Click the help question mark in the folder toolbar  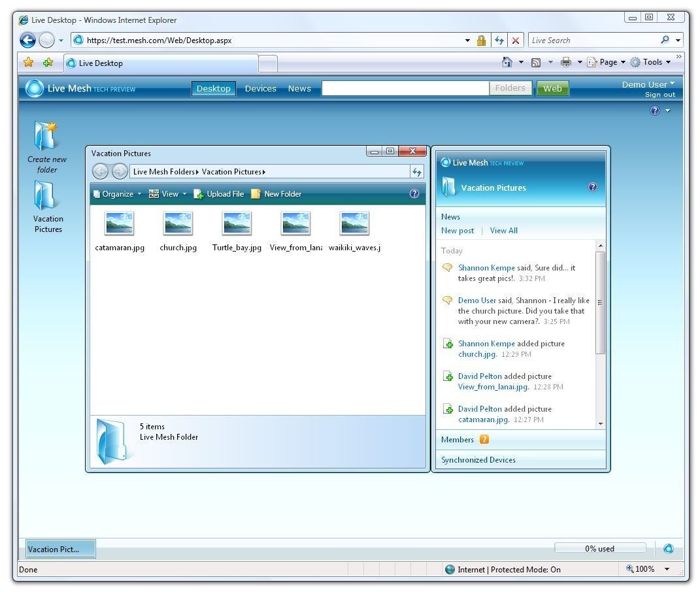click(x=414, y=193)
